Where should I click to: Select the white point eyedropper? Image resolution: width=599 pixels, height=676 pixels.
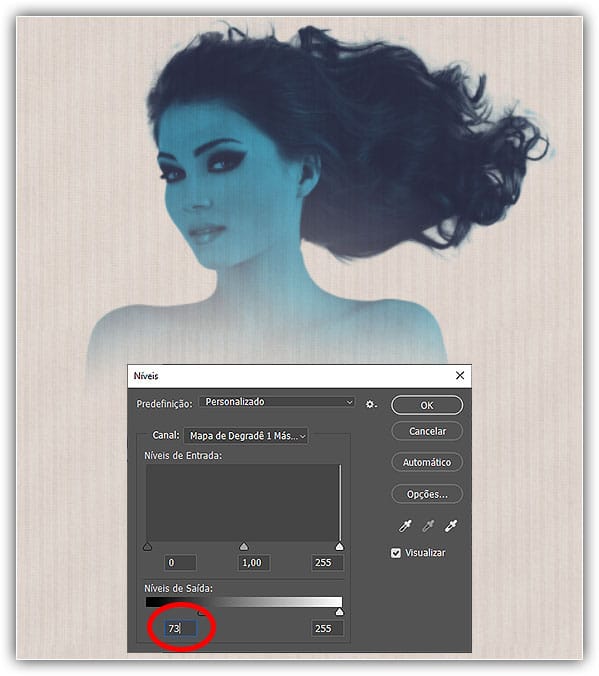(451, 526)
